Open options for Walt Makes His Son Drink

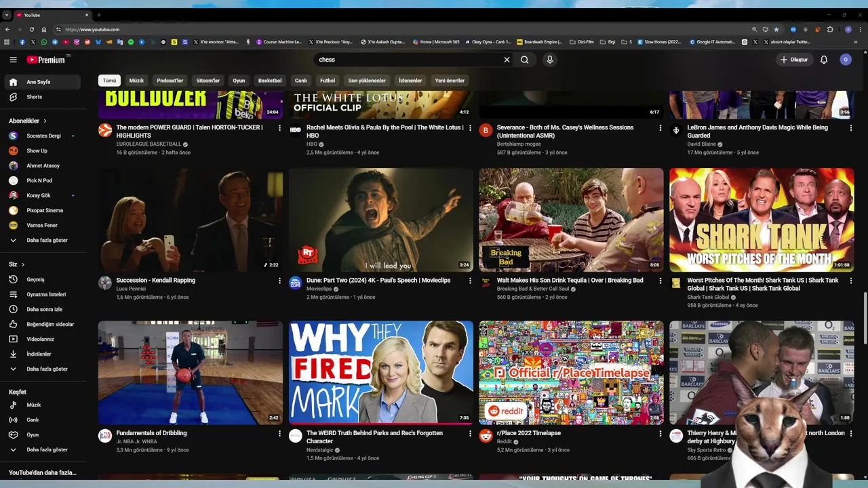point(660,281)
